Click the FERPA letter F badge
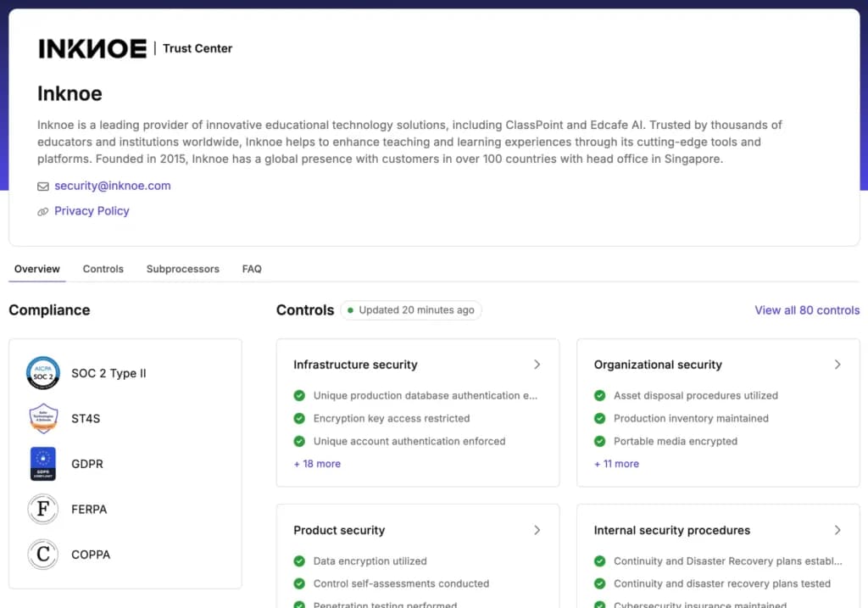The height and width of the screenshot is (608, 868). point(43,509)
